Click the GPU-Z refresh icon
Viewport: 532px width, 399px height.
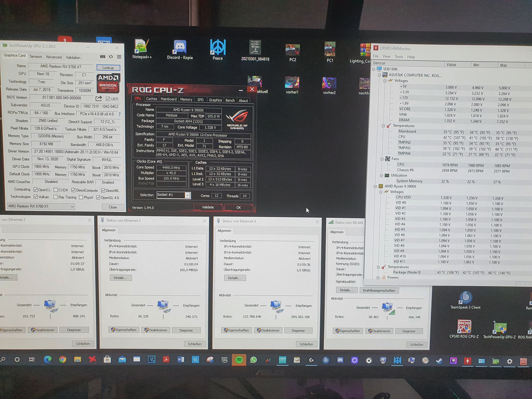pos(111,57)
